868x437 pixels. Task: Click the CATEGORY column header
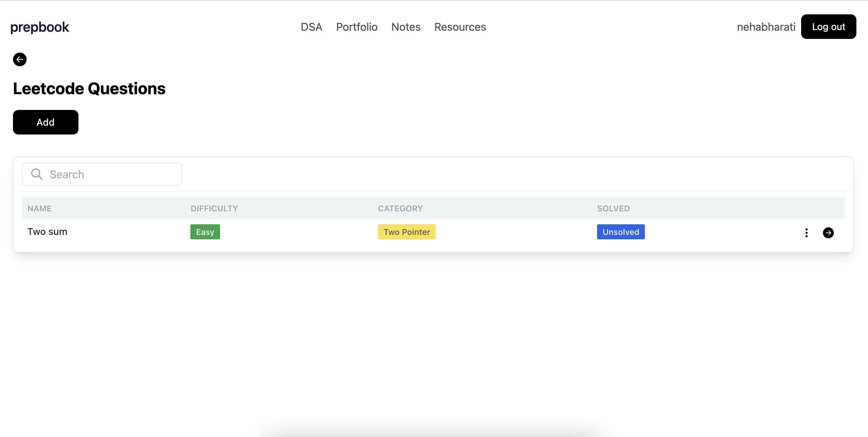[400, 209]
